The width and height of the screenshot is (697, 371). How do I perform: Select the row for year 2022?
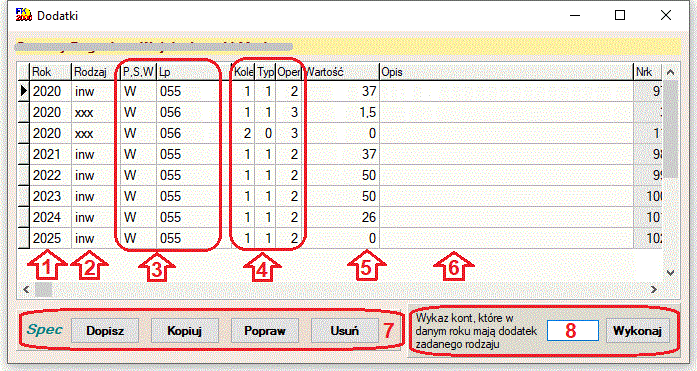pyautogui.click(x=340, y=176)
